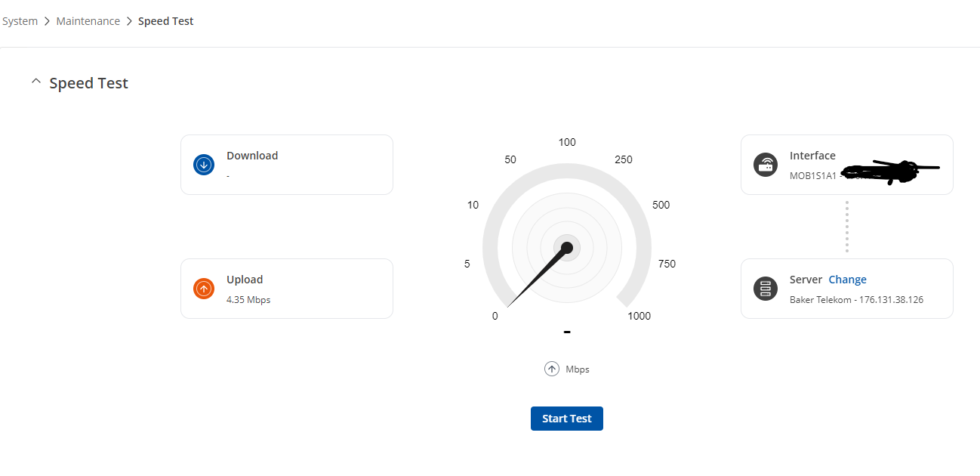Click the orange Upload arrow icon
This screenshot has height=476, width=980.
204,289
